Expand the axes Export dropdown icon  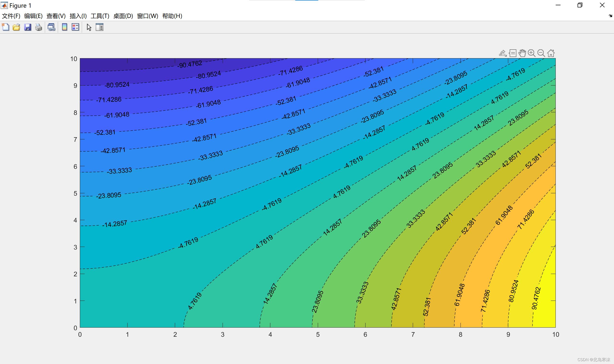[x=502, y=53]
